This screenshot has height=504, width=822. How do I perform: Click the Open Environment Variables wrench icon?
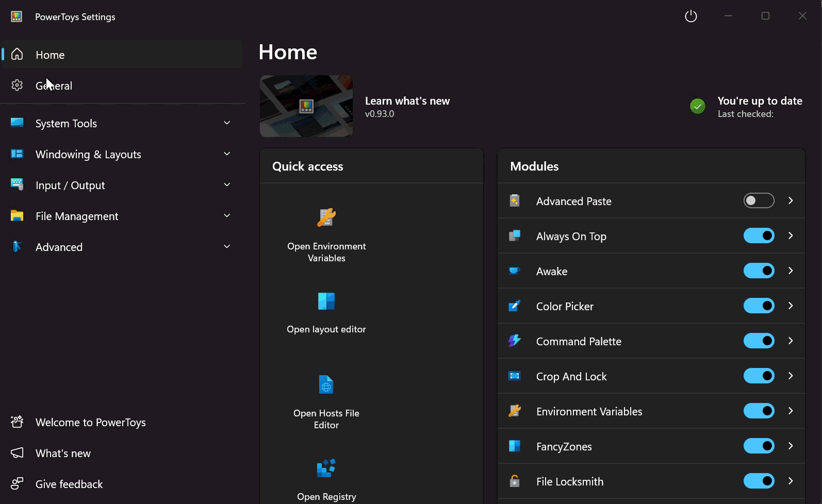pos(326,217)
